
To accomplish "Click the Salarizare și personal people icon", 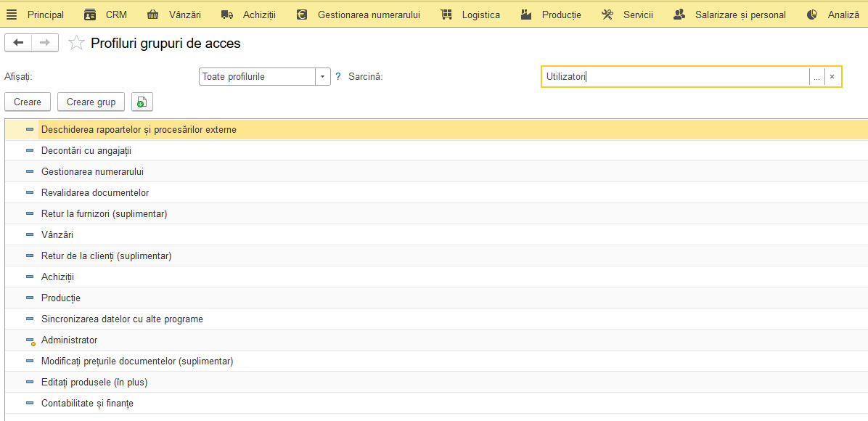I will (679, 15).
